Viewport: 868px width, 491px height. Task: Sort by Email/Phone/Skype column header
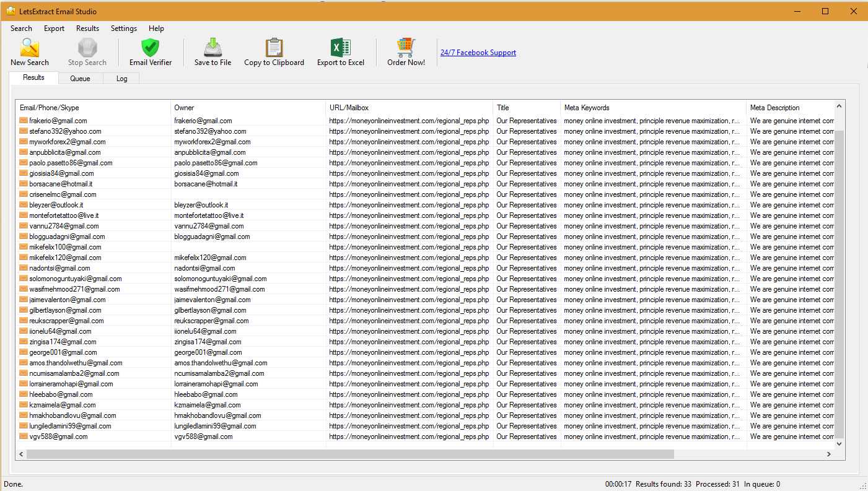tap(50, 108)
